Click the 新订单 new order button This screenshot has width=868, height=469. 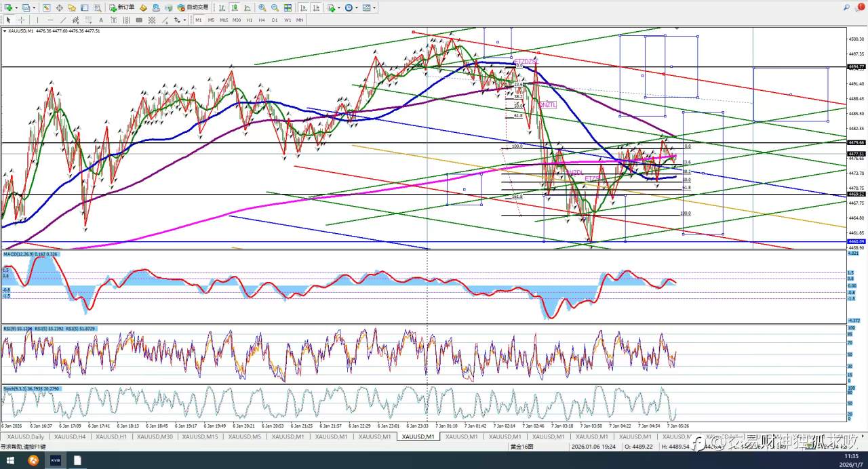[122, 7]
